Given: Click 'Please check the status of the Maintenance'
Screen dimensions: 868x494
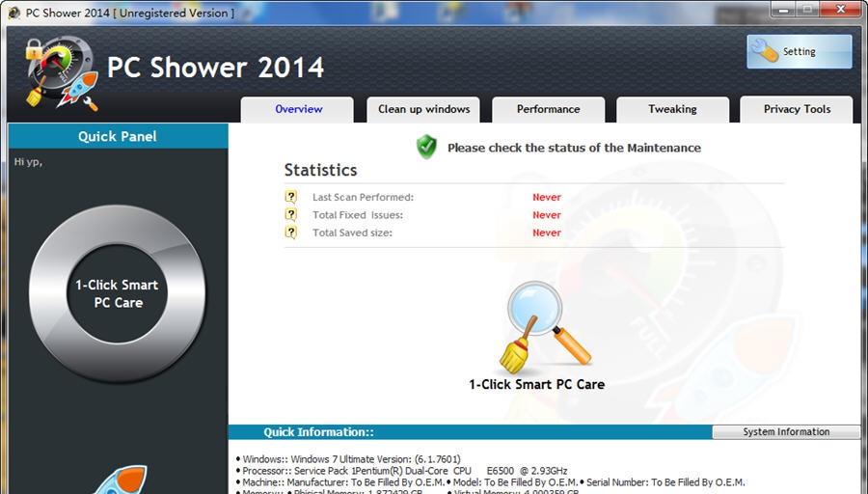Looking at the screenshot, I should click(574, 148).
